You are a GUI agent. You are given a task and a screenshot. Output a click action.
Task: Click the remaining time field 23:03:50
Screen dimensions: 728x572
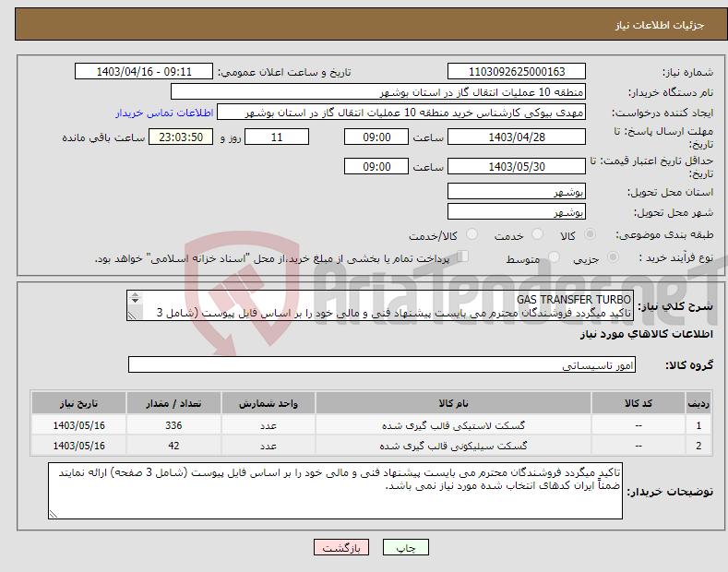pyautogui.click(x=181, y=137)
